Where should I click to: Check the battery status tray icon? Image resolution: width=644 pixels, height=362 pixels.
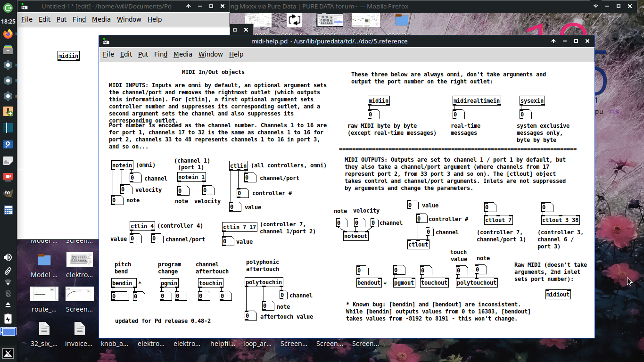click(8, 318)
